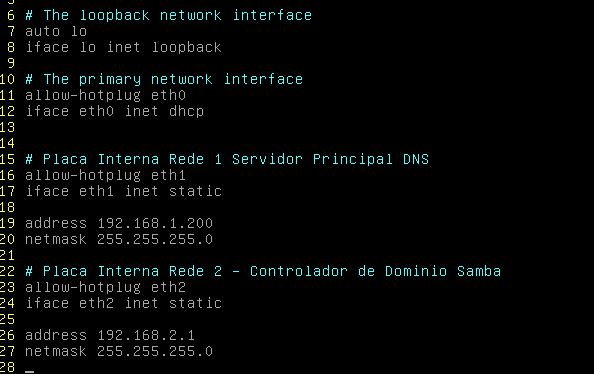
Task: Click line number 15 in the gutter
Action: click(x=7, y=159)
